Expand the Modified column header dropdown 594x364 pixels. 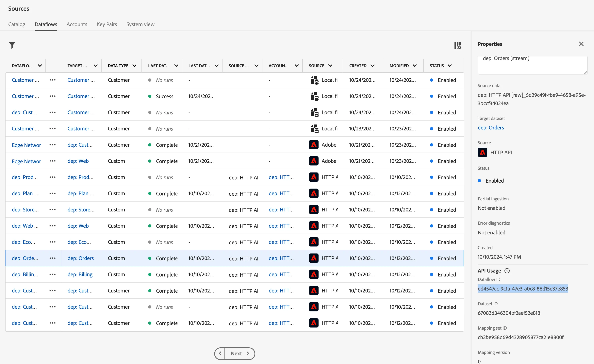[415, 66]
